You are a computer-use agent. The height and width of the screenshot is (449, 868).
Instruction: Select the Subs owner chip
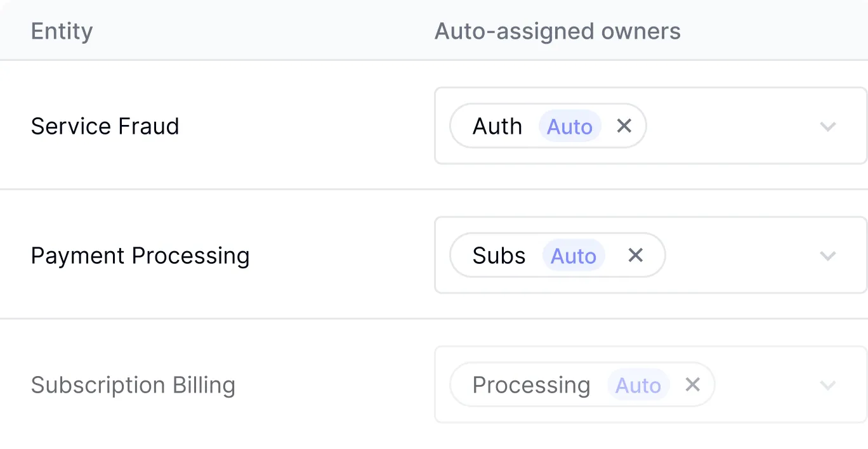(x=499, y=256)
